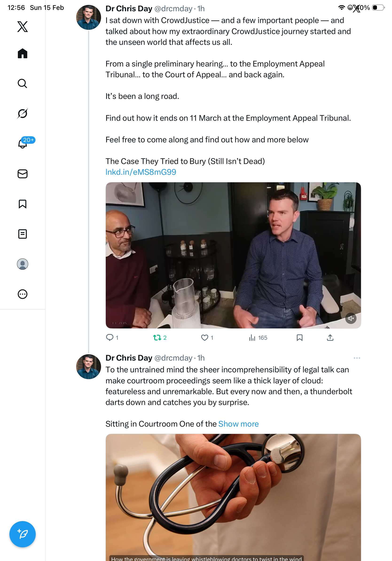Open the three-dot menu on second tweet

pos(357,358)
